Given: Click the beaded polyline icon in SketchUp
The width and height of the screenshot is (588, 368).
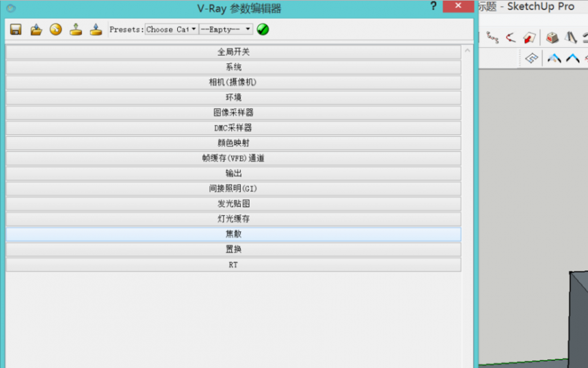Looking at the screenshot, I should (x=492, y=38).
